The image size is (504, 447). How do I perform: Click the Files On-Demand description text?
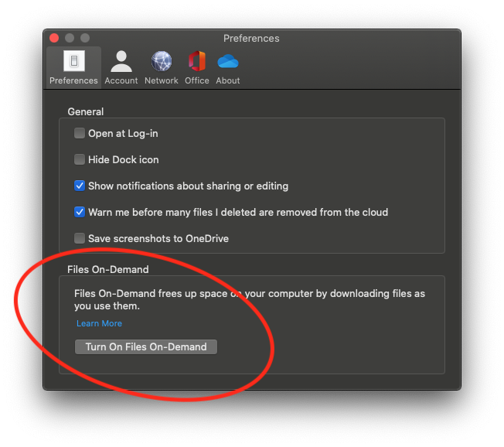(x=250, y=299)
